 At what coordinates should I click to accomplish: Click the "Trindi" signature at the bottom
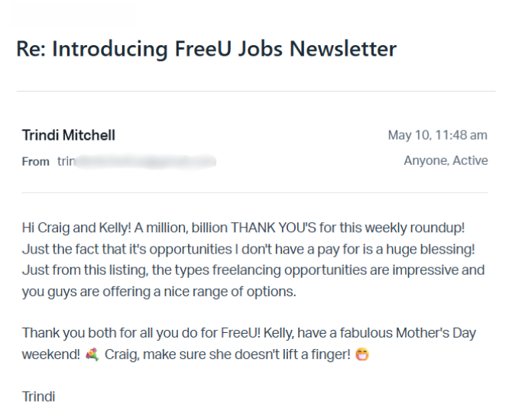pyautogui.click(x=38, y=396)
